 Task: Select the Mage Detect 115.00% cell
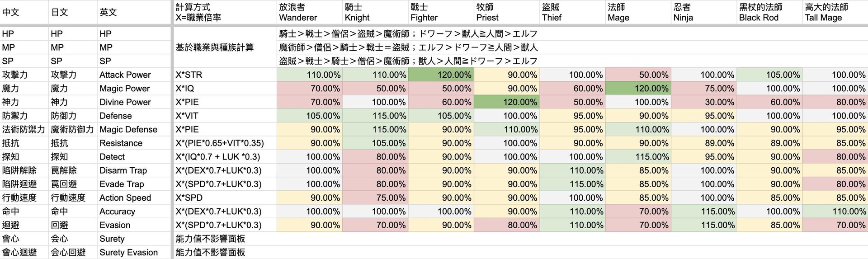638,156
